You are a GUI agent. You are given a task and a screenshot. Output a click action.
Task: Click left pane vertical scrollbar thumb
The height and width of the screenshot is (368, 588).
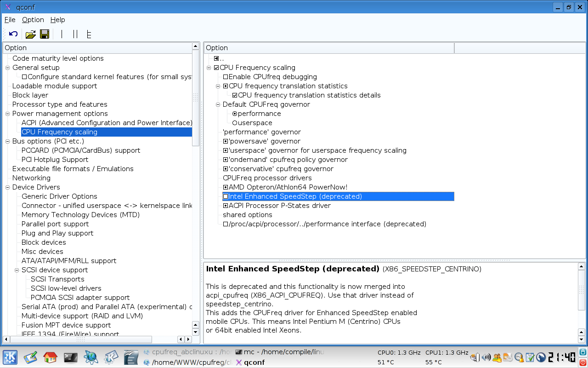(196, 99)
